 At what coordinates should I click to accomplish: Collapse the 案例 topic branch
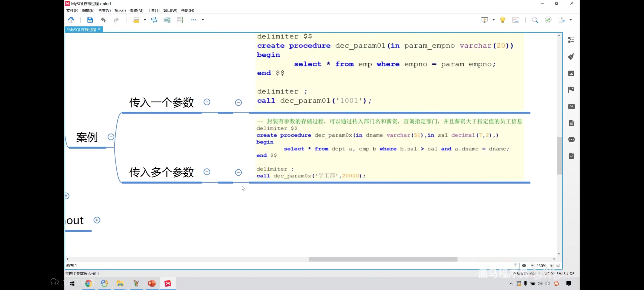tap(111, 137)
